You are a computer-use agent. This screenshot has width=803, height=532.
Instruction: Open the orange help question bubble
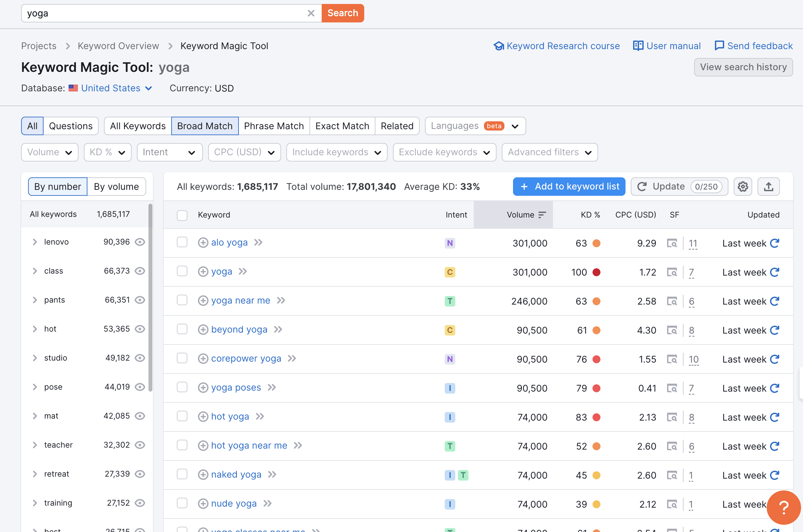click(x=783, y=508)
